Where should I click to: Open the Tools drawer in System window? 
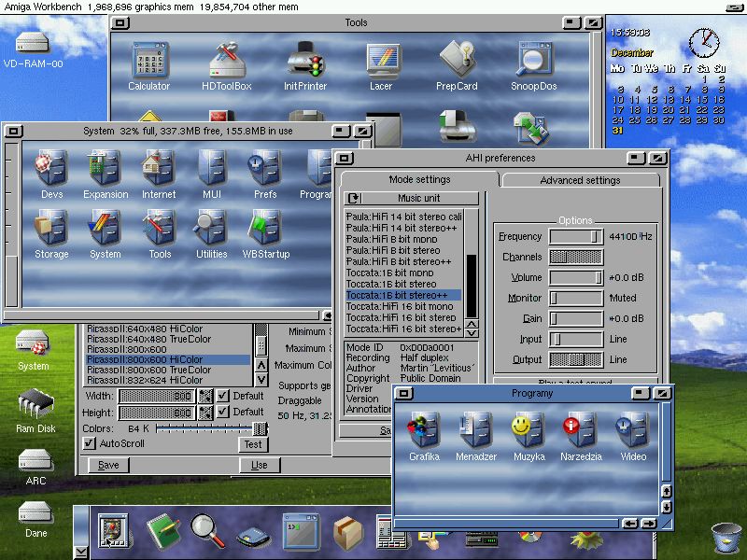[160, 228]
